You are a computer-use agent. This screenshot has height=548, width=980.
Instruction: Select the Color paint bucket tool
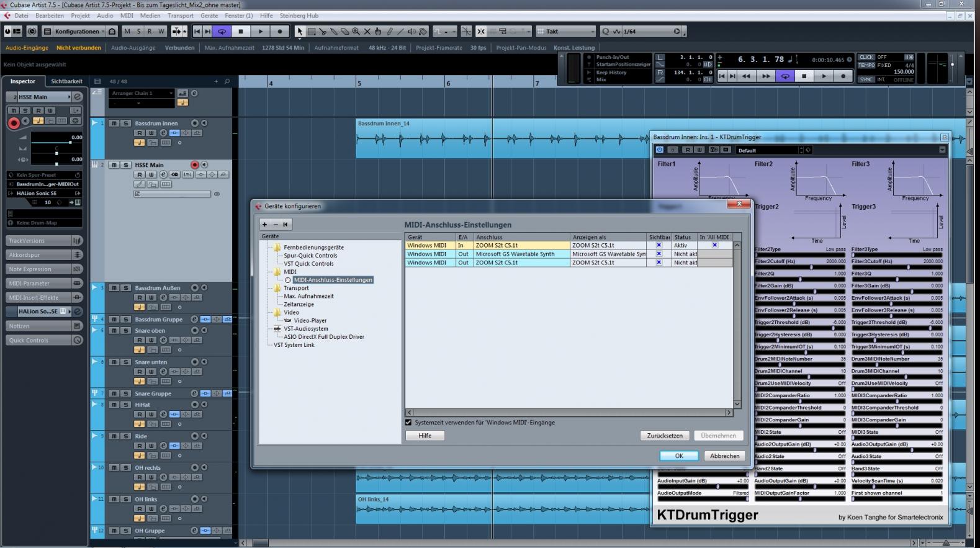pyautogui.click(x=423, y=32)
